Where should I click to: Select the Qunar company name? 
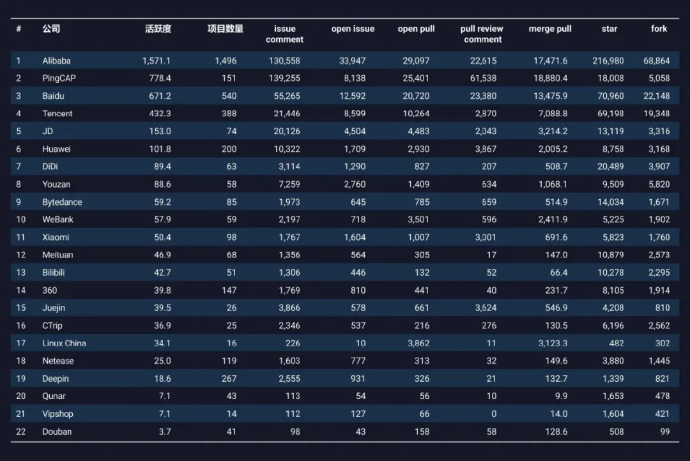point(54,396)
